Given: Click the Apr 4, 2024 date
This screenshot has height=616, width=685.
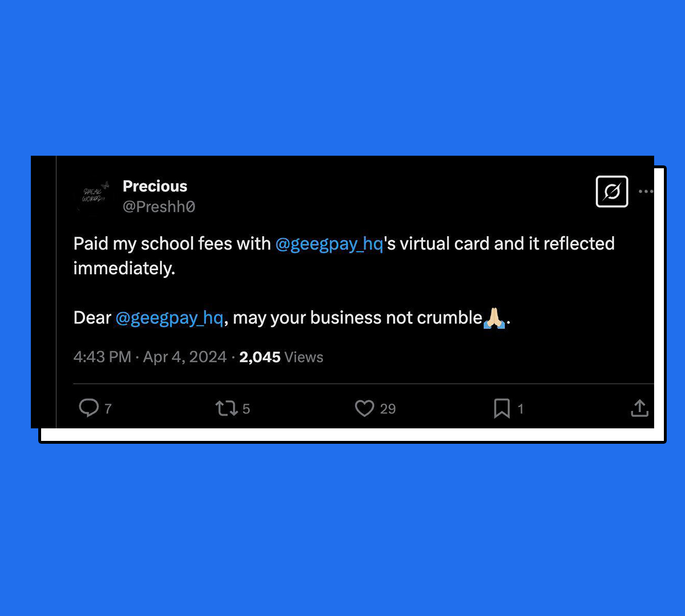Looking at the screenshot, I should click(184, 357).
